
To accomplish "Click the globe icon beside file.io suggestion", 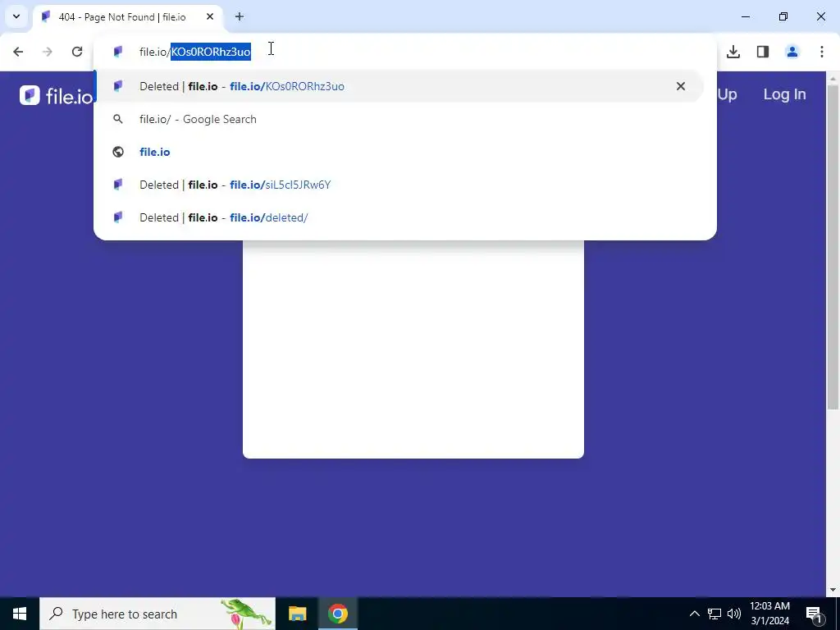I will click(x=118, y=152).
